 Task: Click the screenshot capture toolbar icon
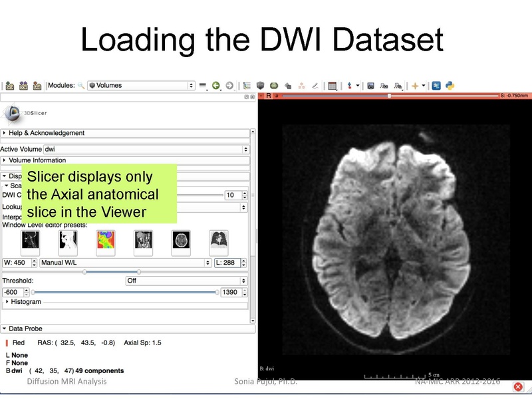click(372, 84)
